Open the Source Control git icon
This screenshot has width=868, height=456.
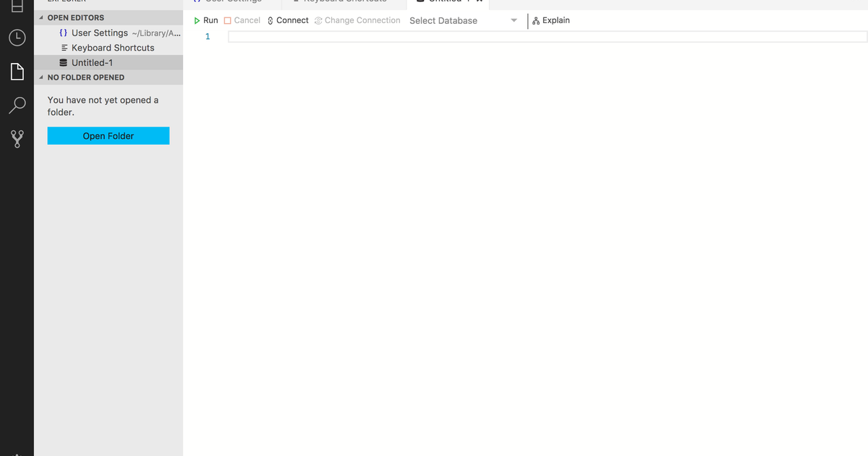pos(17,139)
